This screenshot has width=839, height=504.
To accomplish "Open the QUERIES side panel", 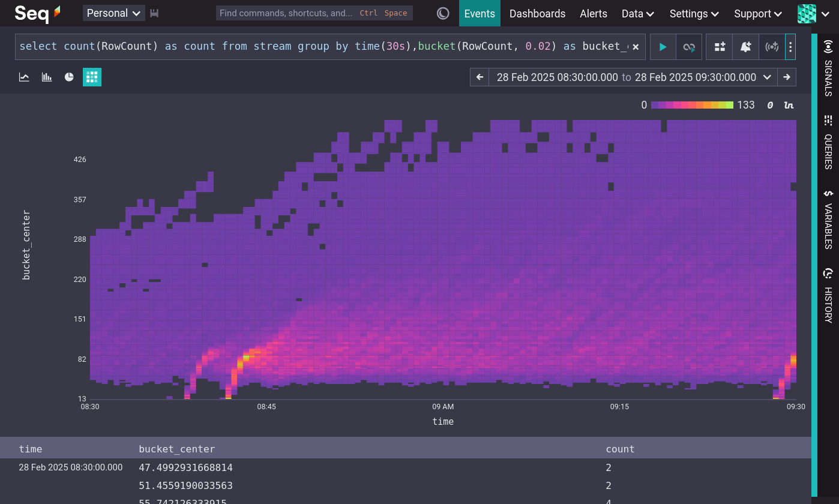I will click(828, 142).
